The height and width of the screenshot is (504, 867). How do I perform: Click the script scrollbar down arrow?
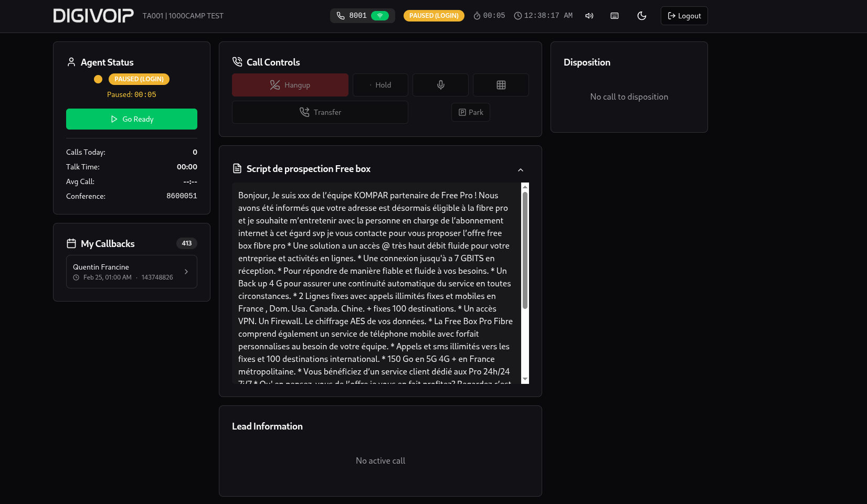coord(525,379)
